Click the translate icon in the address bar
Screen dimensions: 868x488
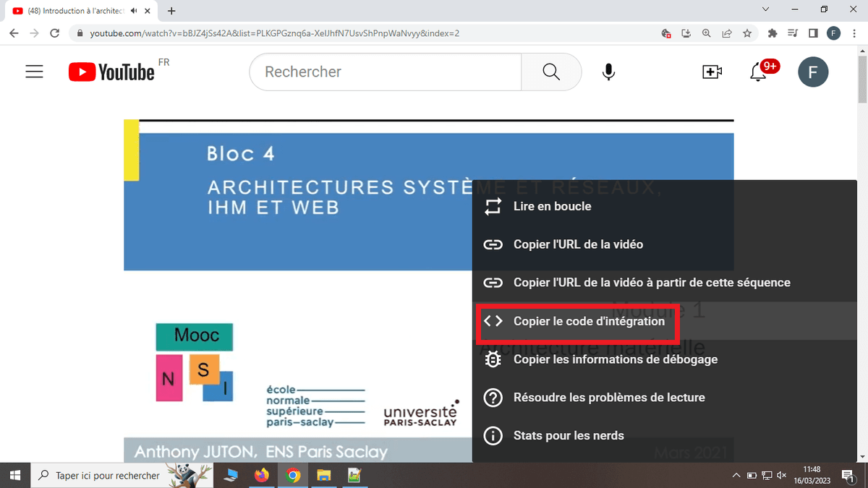tap(665, 33)
